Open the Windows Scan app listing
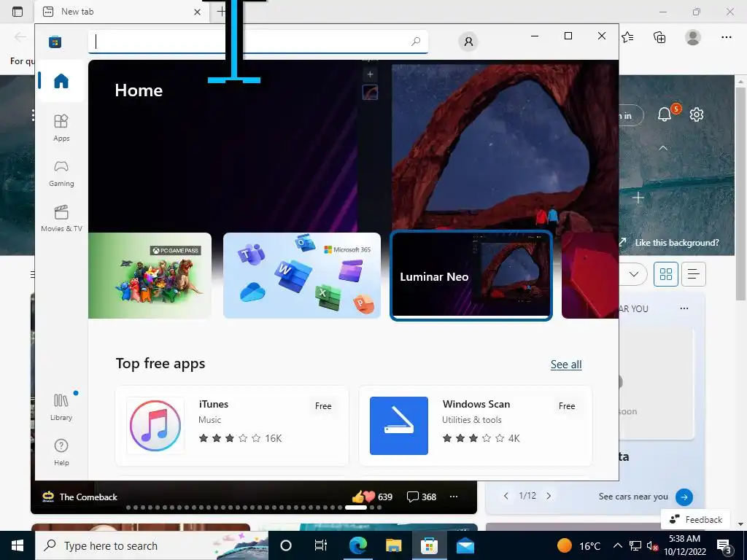The height and width of the screenshot is (560, 747). [x=476, y=426]
